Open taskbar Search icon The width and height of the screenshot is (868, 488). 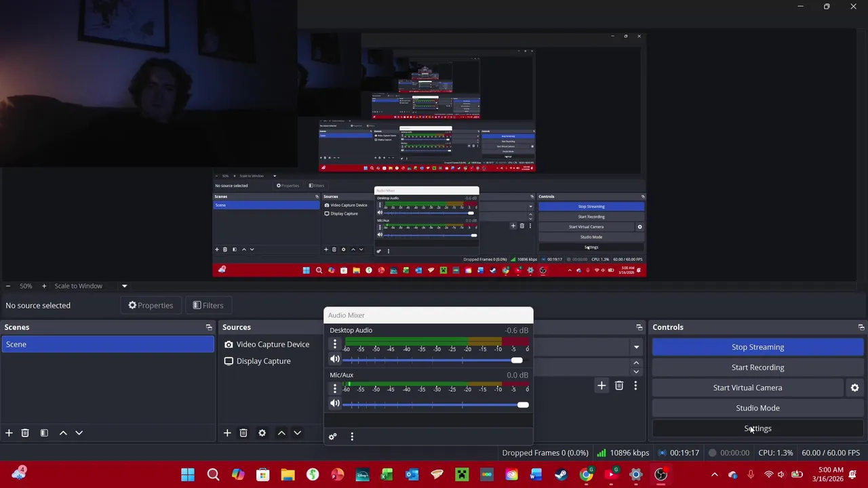pyautogui.click(x=213, y=474)
